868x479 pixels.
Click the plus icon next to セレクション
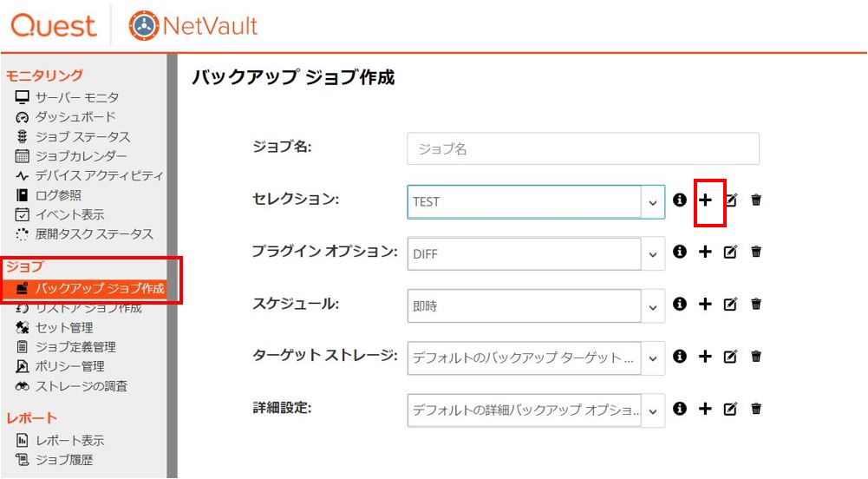click(705, 200)
